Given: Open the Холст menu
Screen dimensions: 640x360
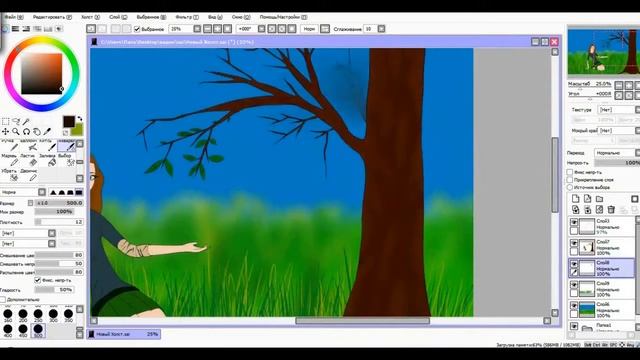Looking at the screenshot, I should 90,17.
